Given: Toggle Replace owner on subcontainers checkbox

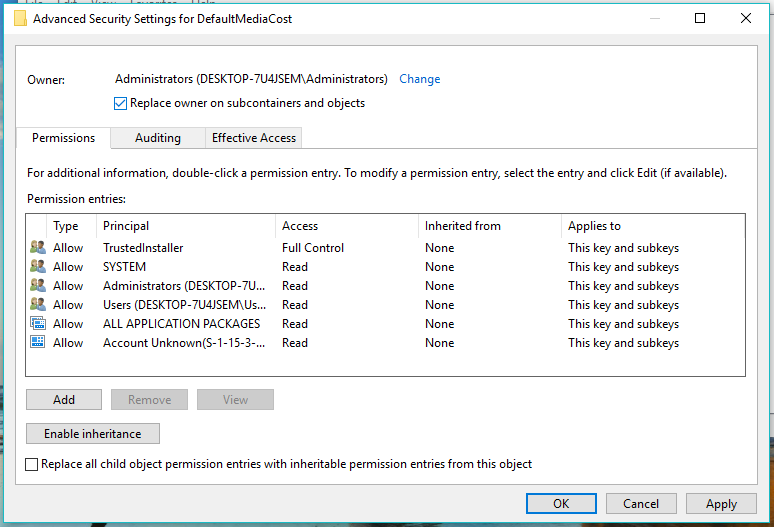Looking at the screenshot, I should pyautogui.click(x=121, y=103).
